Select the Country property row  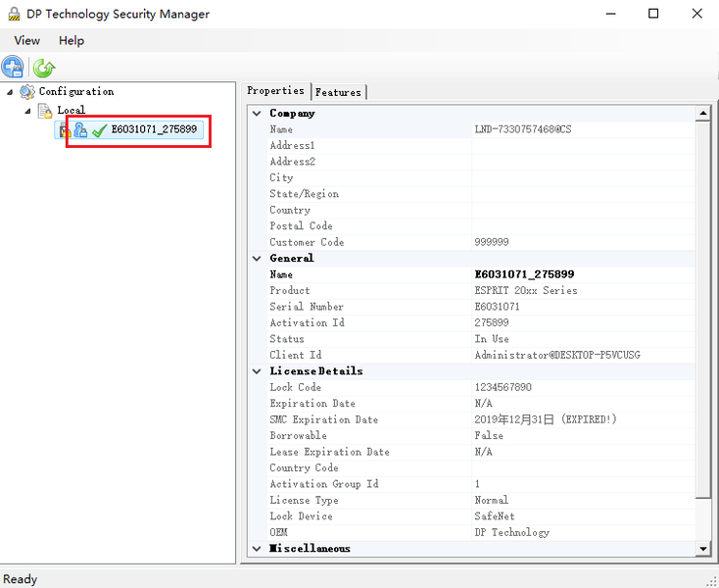(x=482, y=210)
